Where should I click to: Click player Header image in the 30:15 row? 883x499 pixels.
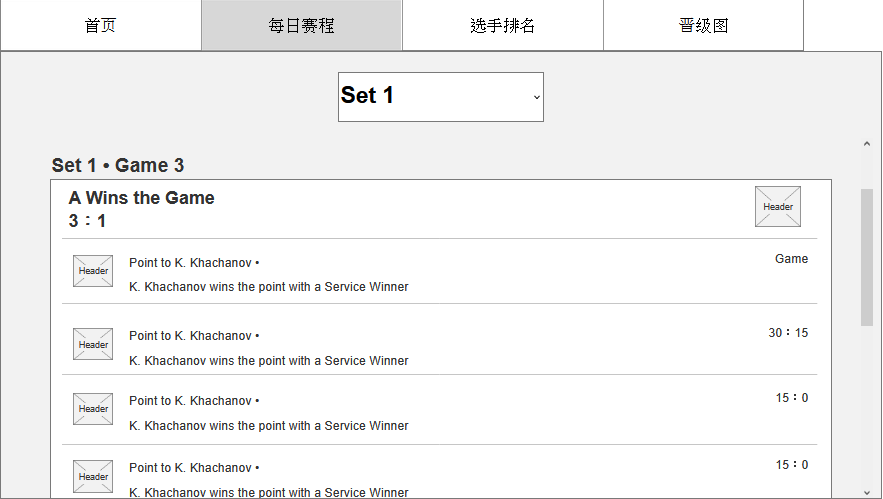click(93, 344)
